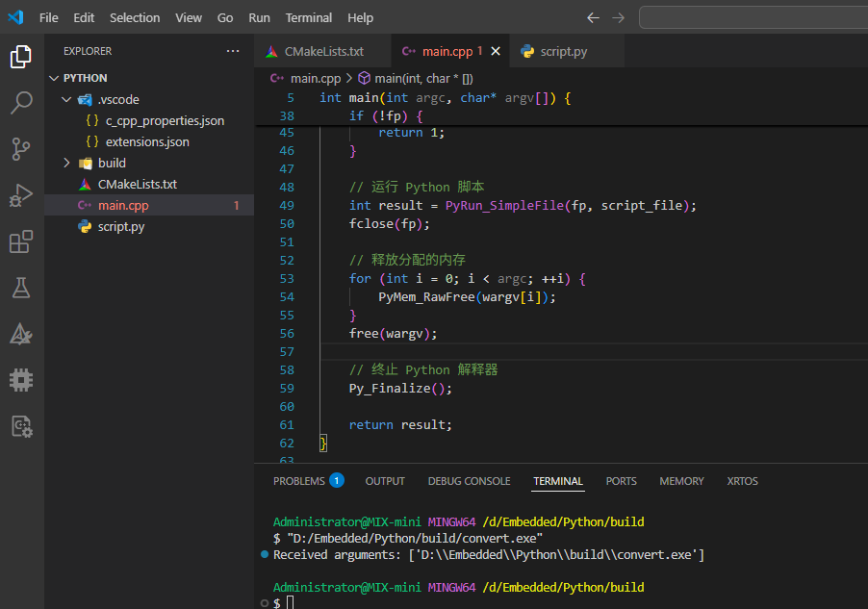Select the TERMINAL panel tab
This screenshot has height=609, width=868.
coord(558,481)
